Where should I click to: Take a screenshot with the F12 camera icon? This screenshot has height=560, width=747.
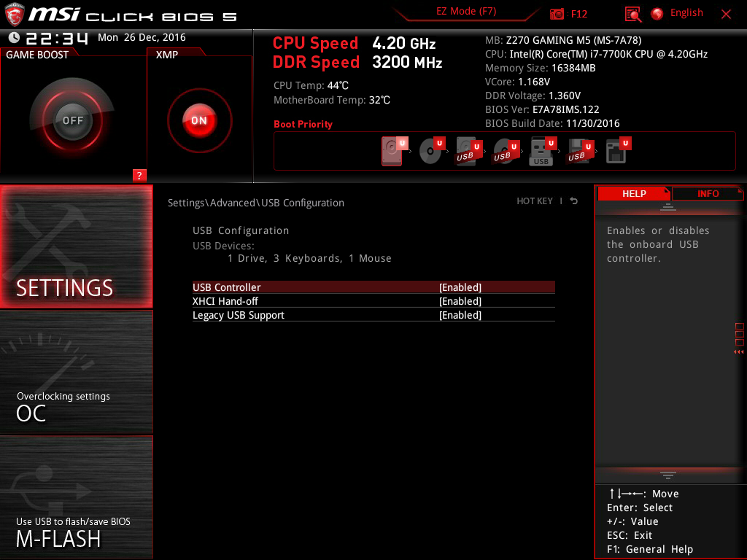[557, 15]
